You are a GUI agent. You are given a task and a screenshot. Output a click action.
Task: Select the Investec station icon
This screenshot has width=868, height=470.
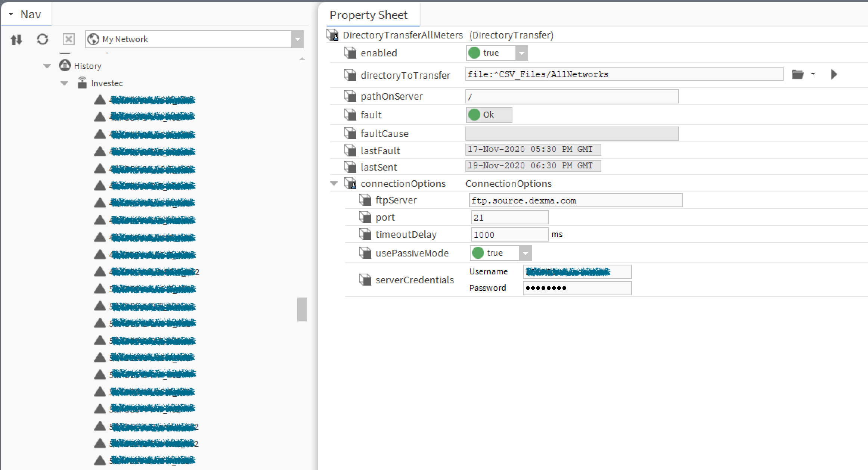click(82, 83)
